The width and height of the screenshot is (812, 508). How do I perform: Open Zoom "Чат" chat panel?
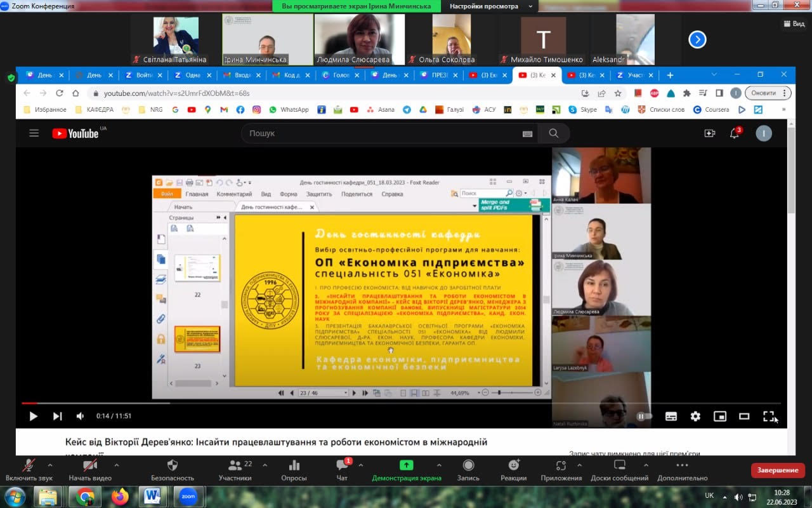click(342, 471)
